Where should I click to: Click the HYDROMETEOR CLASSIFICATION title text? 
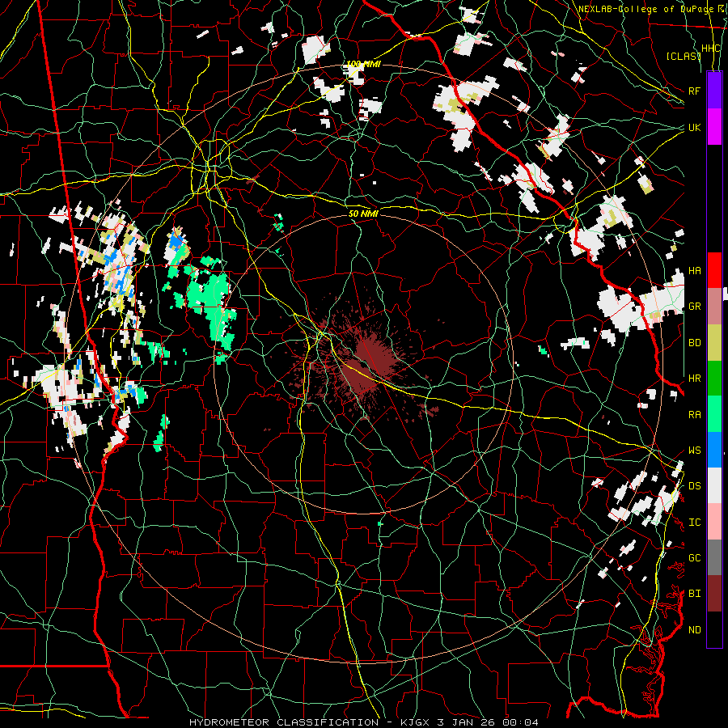click(283, 722)
